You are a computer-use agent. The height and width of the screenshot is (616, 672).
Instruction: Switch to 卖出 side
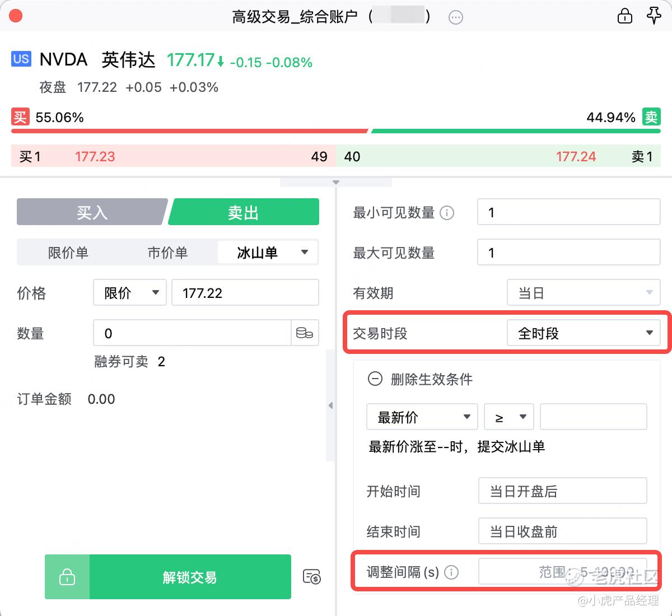pyautogui.click(x=244, y=212)
